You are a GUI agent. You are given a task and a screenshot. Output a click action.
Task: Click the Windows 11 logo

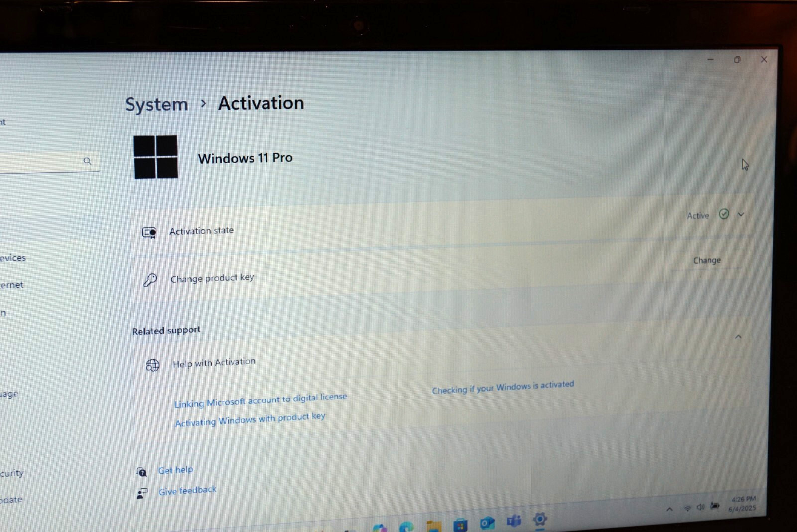156,157
